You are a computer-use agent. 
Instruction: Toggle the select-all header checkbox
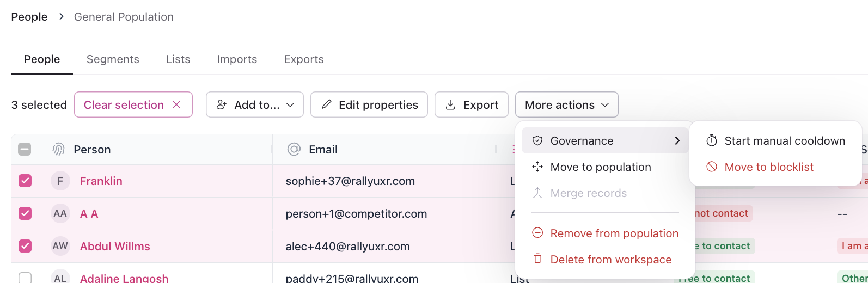tap(25, 149)
